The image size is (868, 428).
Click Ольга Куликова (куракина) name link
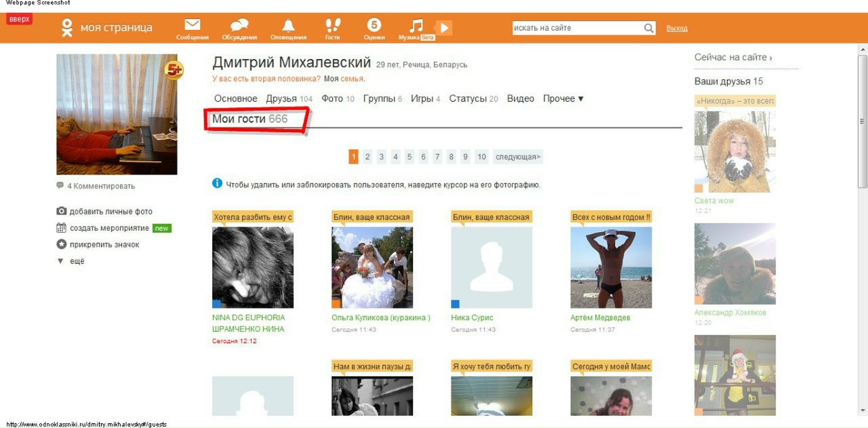click(x=381, y=318)
